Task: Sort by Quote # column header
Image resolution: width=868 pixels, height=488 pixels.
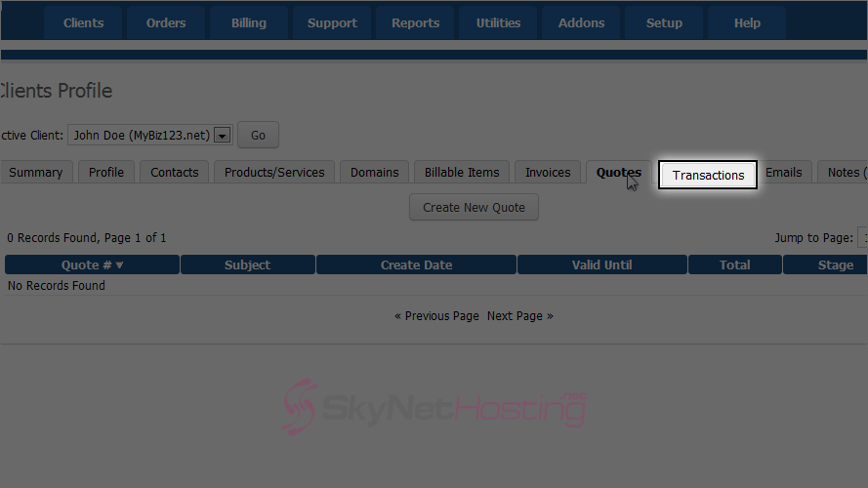Action: (92, 265)
